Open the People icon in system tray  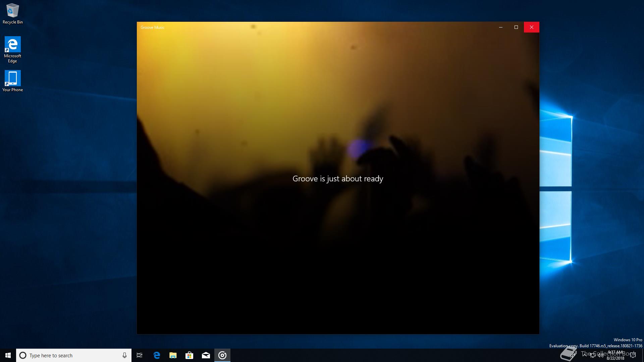(572, 355)
